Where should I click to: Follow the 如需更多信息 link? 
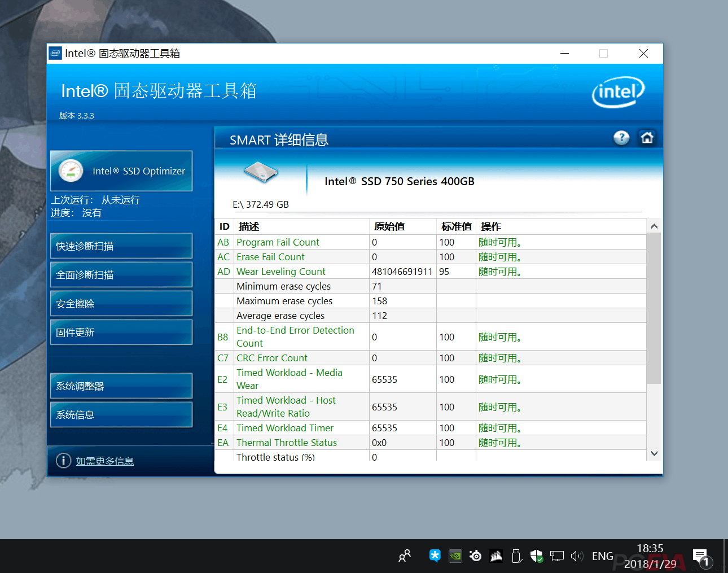coord(105,461)
